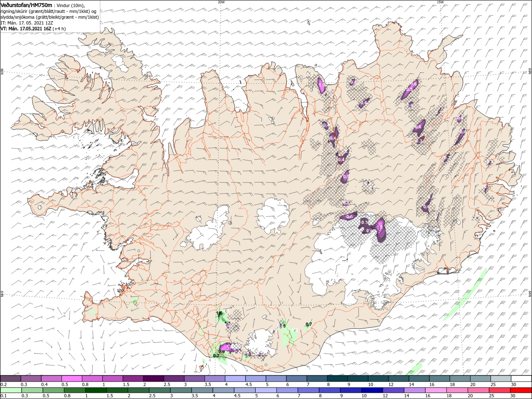Image resolution: width=532 pixels, height=399 pixels.
Task: Click the white 30 swatch ending the snow scale
Action: [x=522, y=379]
